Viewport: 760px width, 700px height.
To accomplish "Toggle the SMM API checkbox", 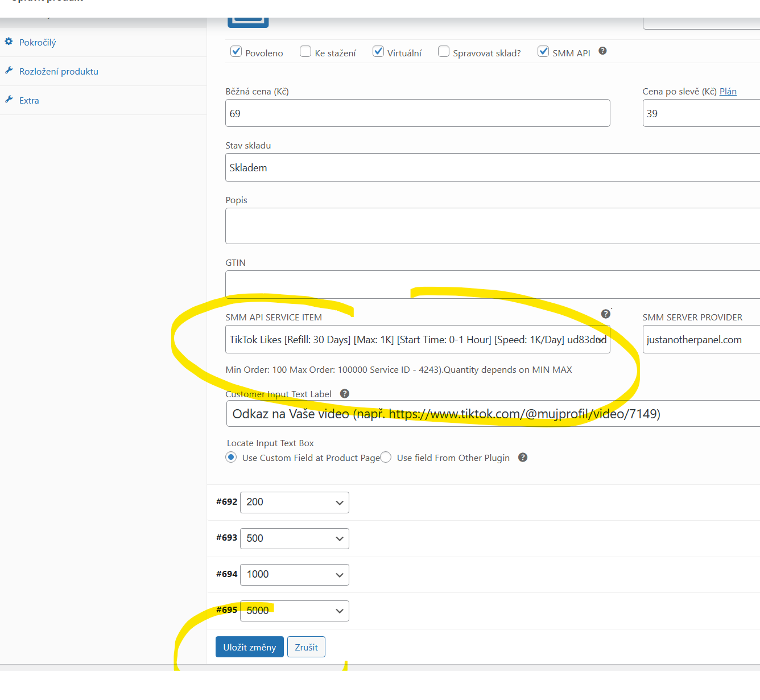I will coord(543,52).
